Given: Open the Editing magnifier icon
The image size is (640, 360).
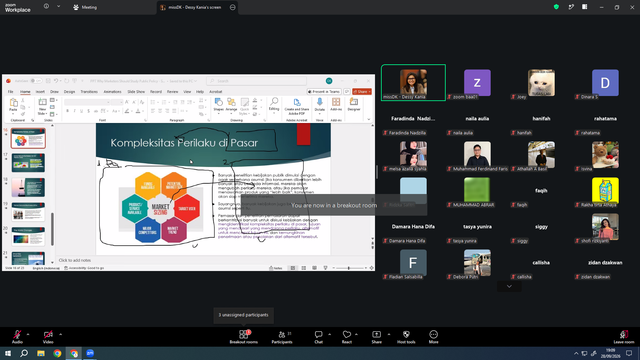Looking at the screenshot, I should (x=274, y=102).
